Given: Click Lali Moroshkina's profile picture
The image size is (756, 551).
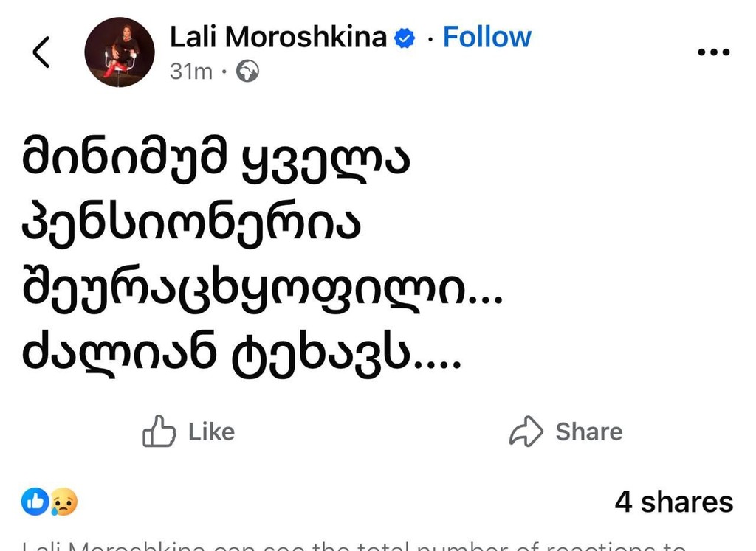Looking at the screenshot, I should (119, 52).
